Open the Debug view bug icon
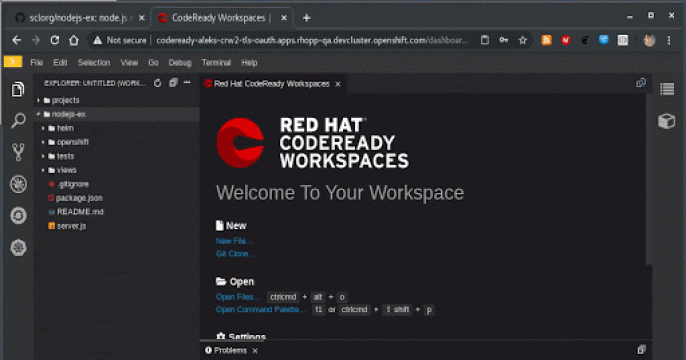686x360 pixels. pos(18,184)
